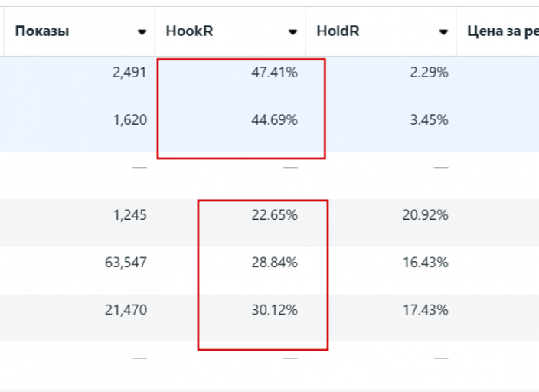
Task: Select the 1,620 impressions cell
Action: pos(130,120)
